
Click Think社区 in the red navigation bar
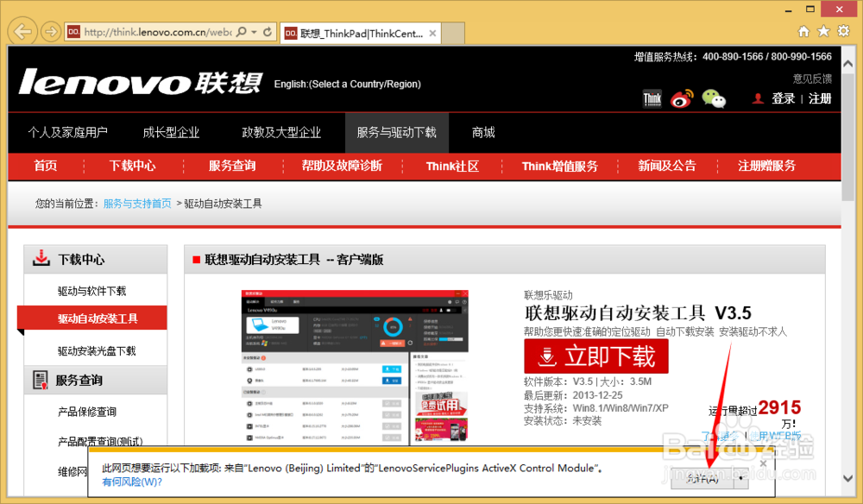pyautogui.click(x=452, y=167)
